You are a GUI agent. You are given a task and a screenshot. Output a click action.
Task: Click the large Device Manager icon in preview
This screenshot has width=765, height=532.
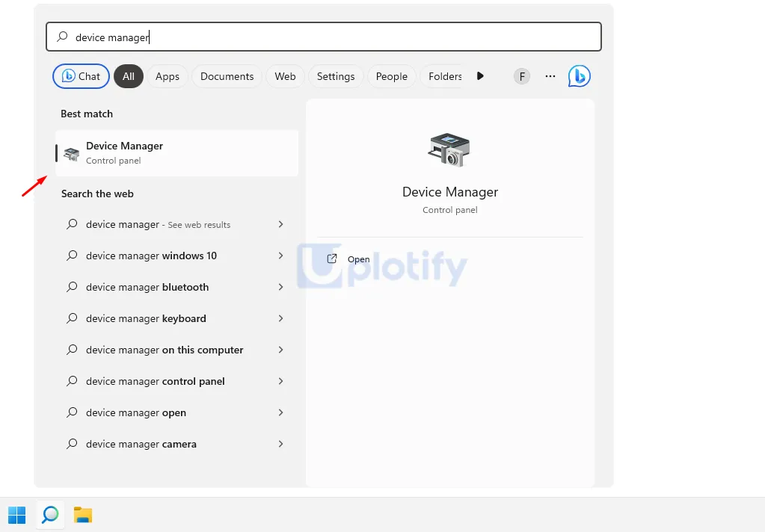tap(449, 149)
